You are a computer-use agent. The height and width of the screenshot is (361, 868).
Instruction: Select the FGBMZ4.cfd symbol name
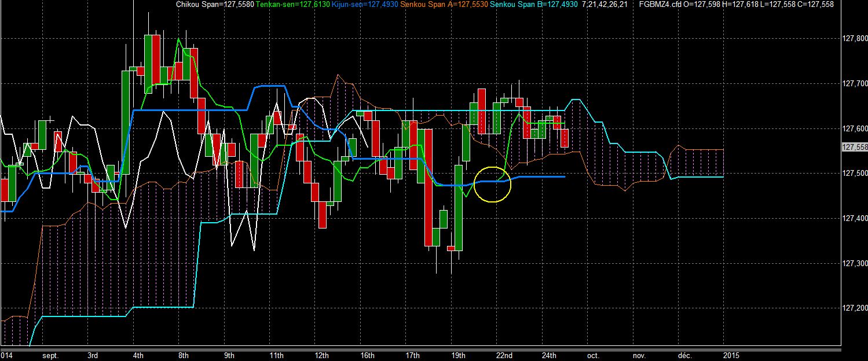(659, 4)
